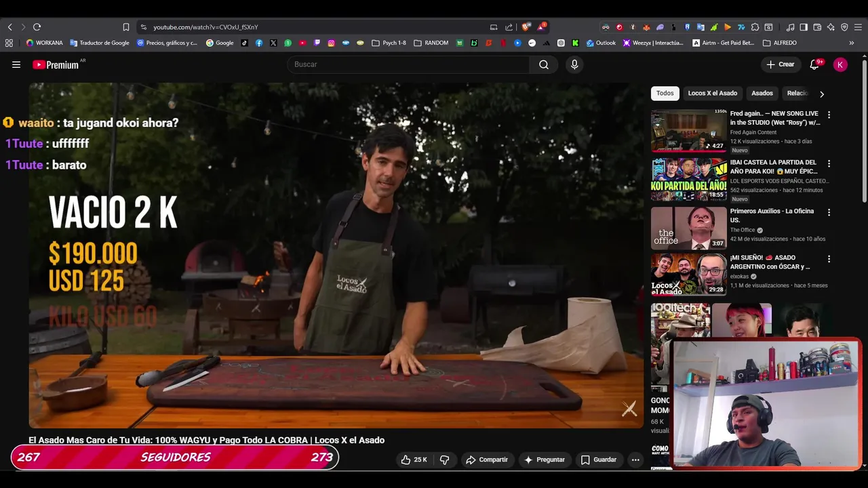
Task: Dislike the video
Action: coord(445,460)
